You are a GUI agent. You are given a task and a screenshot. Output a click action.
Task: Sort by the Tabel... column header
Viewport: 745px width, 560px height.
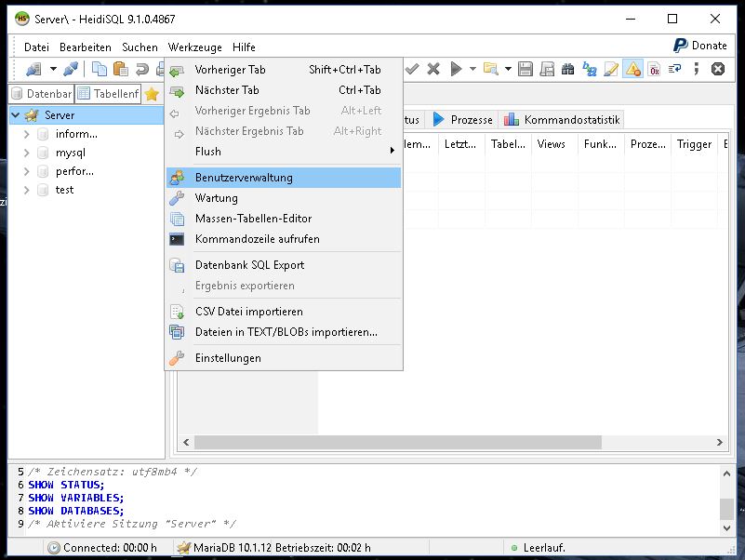[x=508, y=144]
